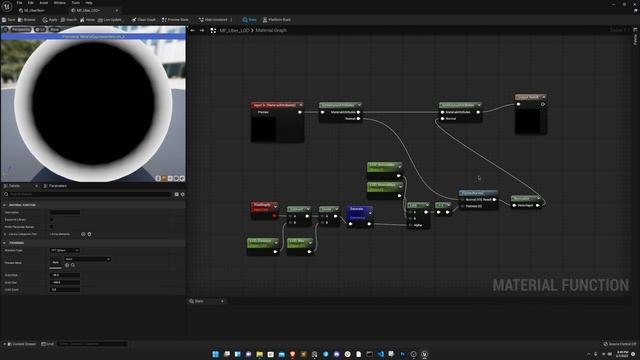The width and height of the screenshot is (640, 360).
Task: Open the Cmd console dropdown
Action: 48,344
